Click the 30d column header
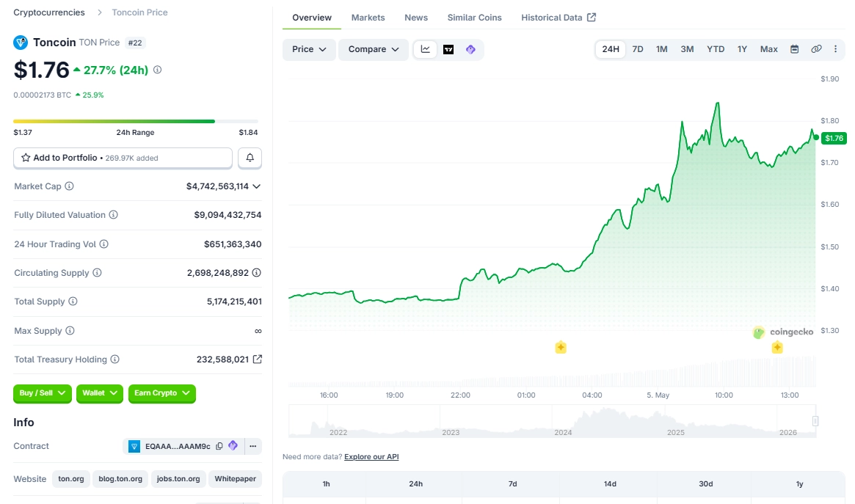 click(705, 484)
